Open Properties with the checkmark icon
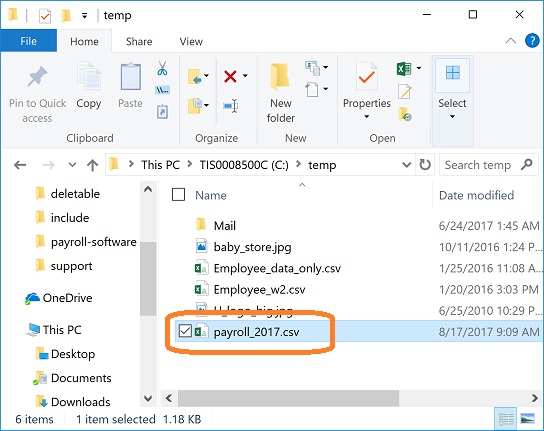Viewport: 544px width, 431px height. [366, 78]
